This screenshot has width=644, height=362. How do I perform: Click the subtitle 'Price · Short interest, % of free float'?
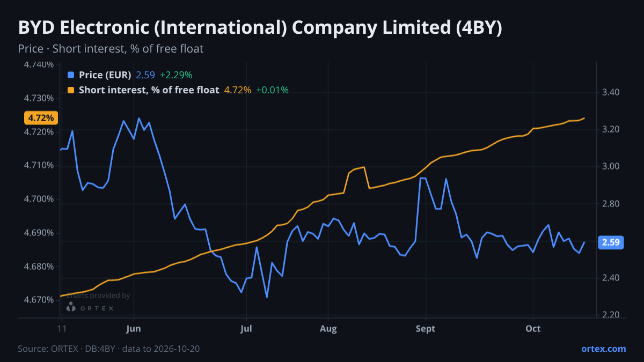pyautogui.click(x=111, y=49)
